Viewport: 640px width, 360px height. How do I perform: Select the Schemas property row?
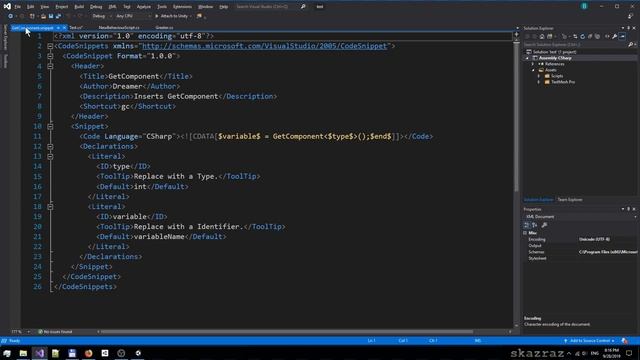(580, 252)
